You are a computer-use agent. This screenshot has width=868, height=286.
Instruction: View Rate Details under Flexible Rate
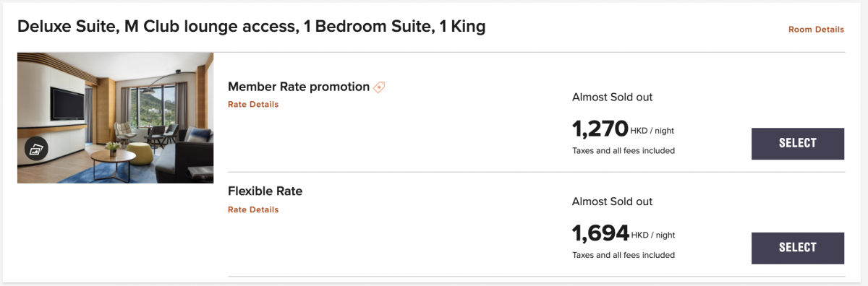click(253, 209)
